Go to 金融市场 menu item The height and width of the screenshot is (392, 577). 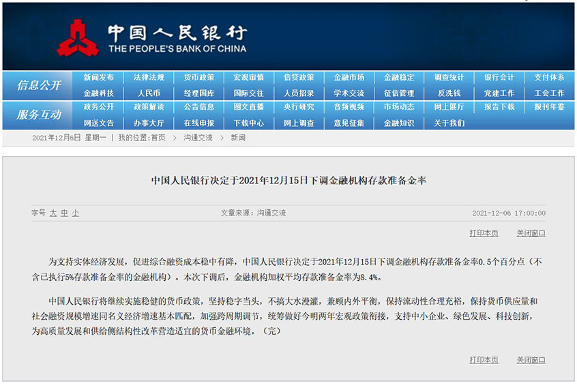349,78
